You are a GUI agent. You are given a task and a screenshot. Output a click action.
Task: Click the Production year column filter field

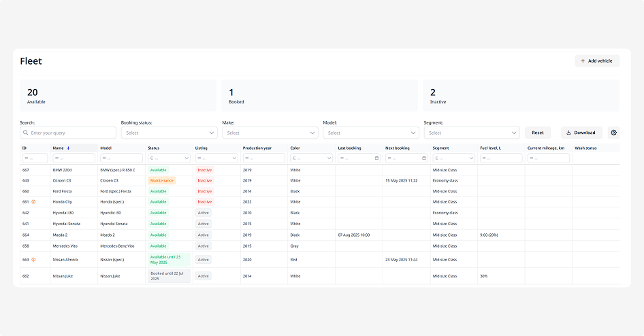point(263,158)
